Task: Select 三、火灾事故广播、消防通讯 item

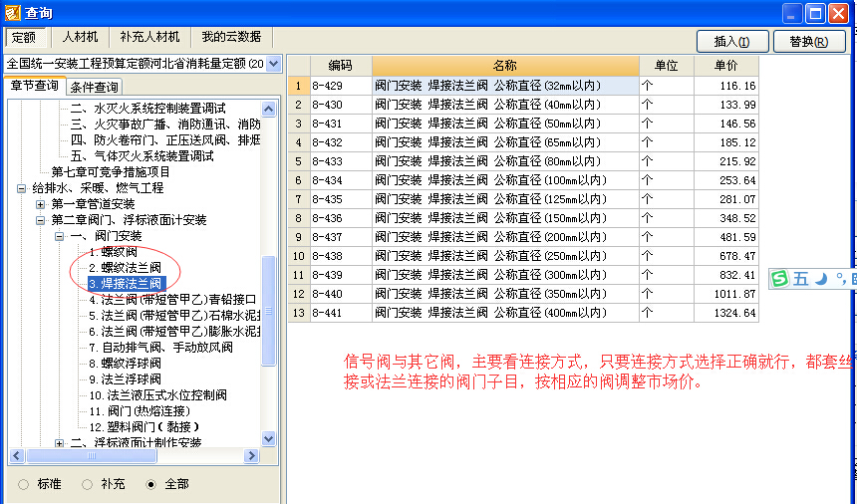Action: 165,125
